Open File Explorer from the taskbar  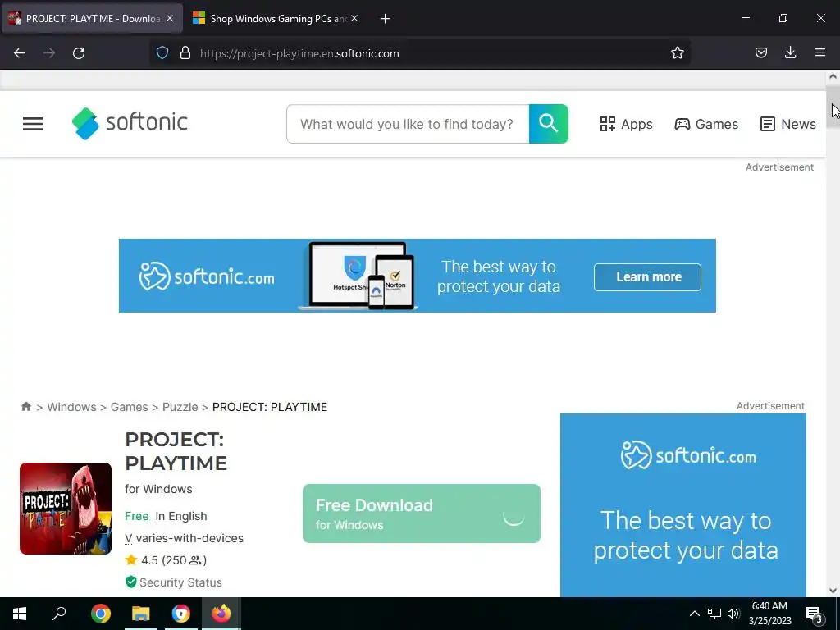[x=141, y=614]
